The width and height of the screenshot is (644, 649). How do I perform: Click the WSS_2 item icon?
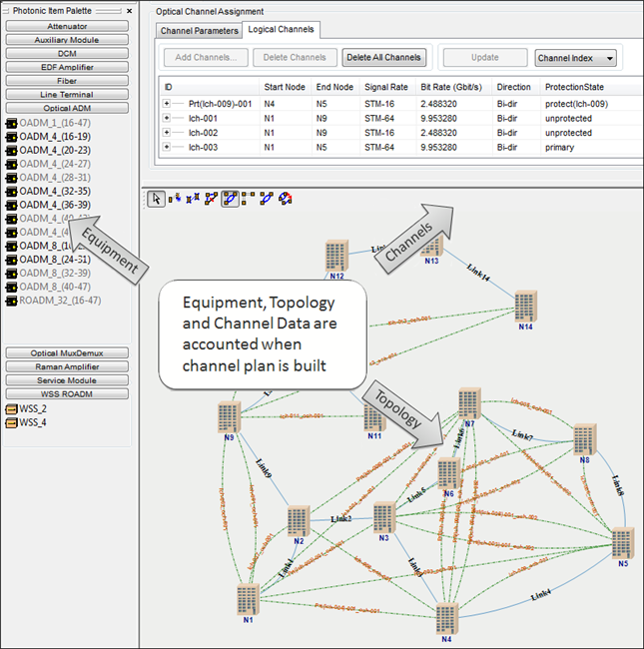point(12,409)
